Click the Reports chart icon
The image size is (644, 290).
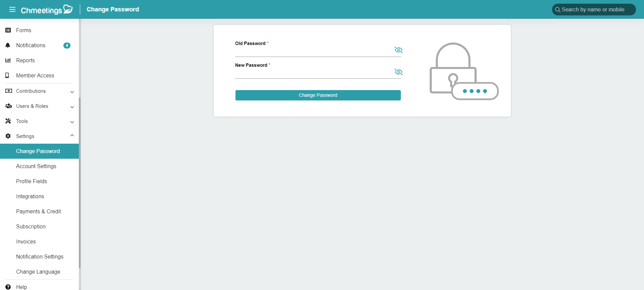point(8,60)
